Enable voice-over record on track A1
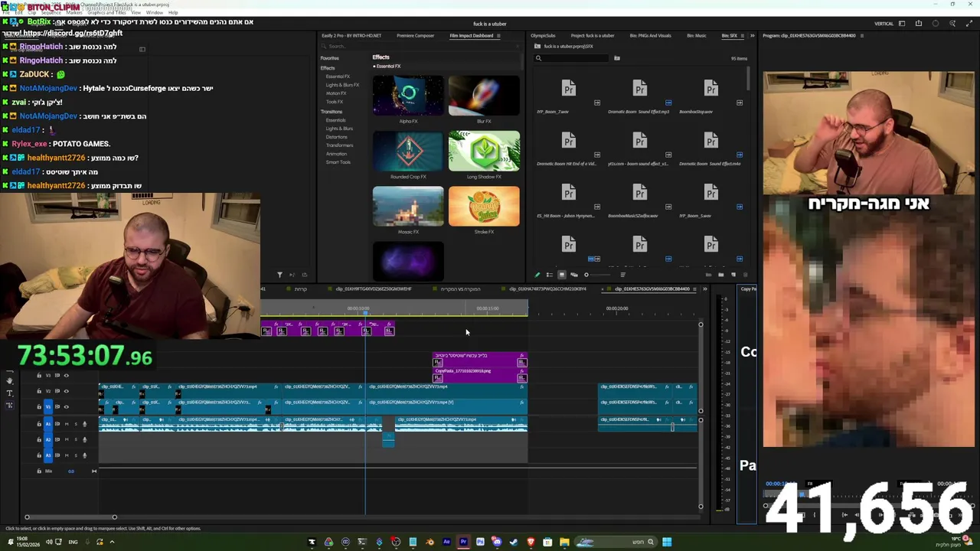Screen dimensions: 980x551 (x=85, y=424)
